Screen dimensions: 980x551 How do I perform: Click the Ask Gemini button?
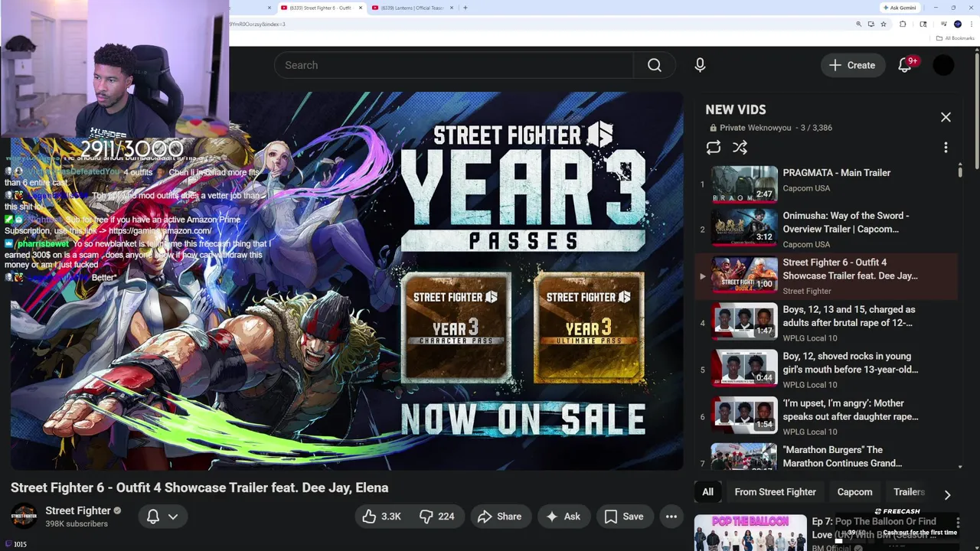coord(900,8)
